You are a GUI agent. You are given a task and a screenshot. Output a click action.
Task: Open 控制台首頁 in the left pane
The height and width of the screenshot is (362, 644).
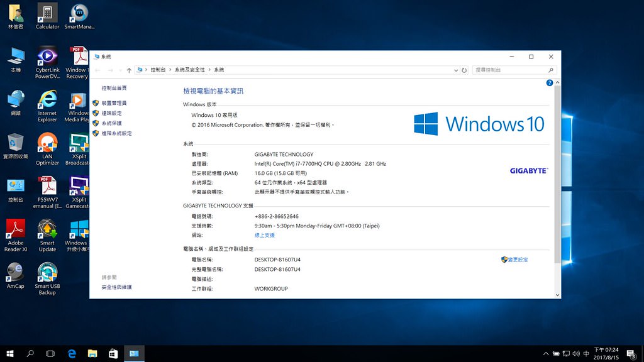coord(114,88)
